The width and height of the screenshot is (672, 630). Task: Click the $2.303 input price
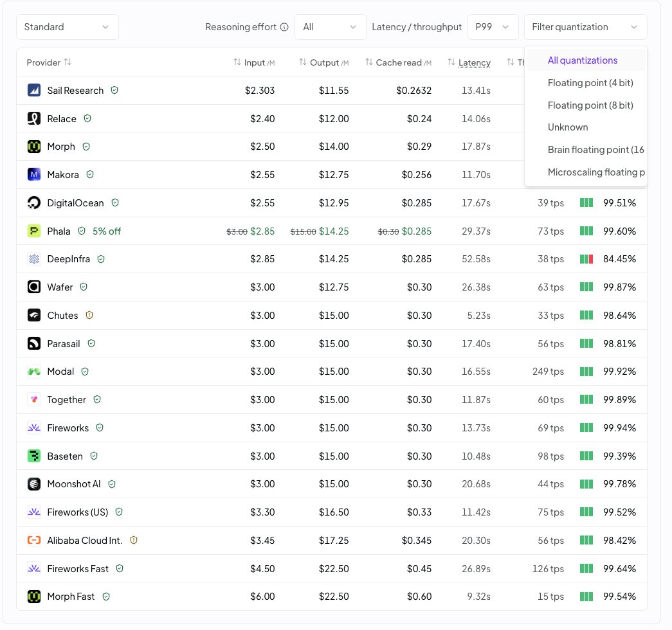pos(260,91)
